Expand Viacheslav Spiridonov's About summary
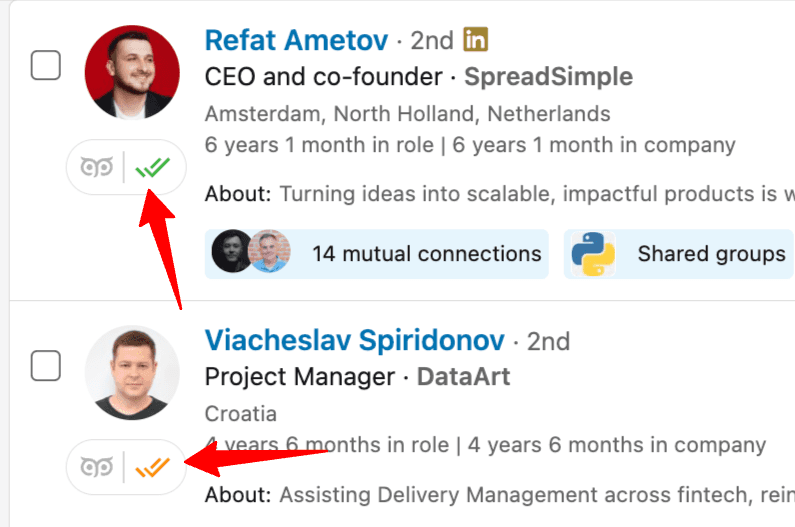This screenshot has height=527, width=795. click(x=499, y=495)
